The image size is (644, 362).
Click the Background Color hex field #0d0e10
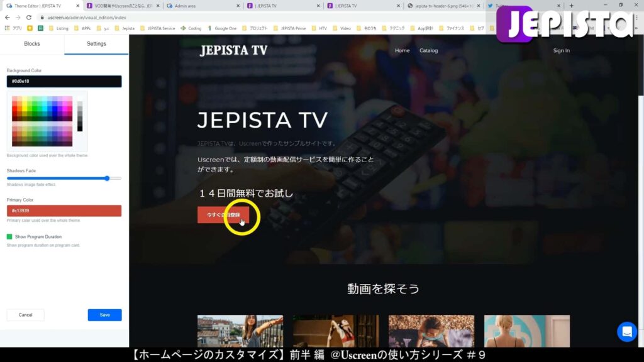coord(64,81)
